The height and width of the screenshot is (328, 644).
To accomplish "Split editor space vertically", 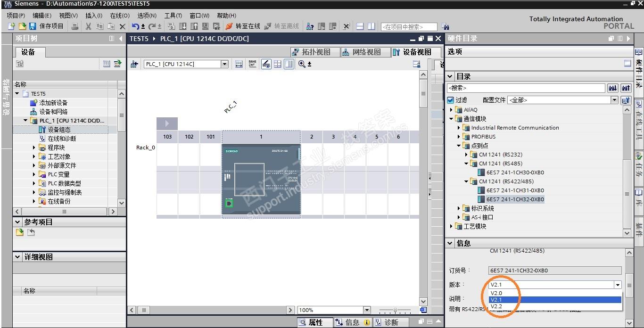I will pyautogui.click(x=372, y=26).
